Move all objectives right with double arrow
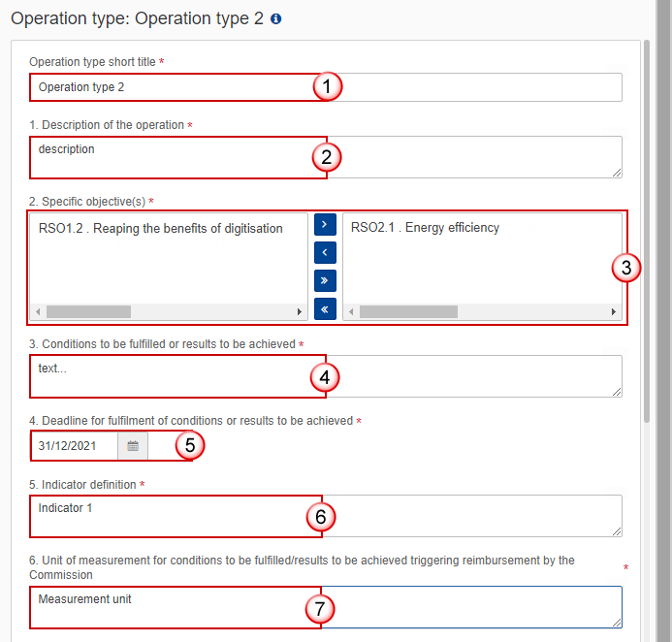This screenshot has height=642, width=672. click(x=325, y=280)
